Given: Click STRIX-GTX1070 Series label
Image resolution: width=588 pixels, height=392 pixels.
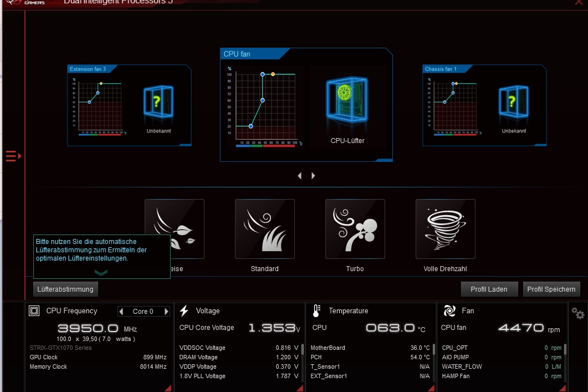Looking at the screenshot, I should pos(61,348).
